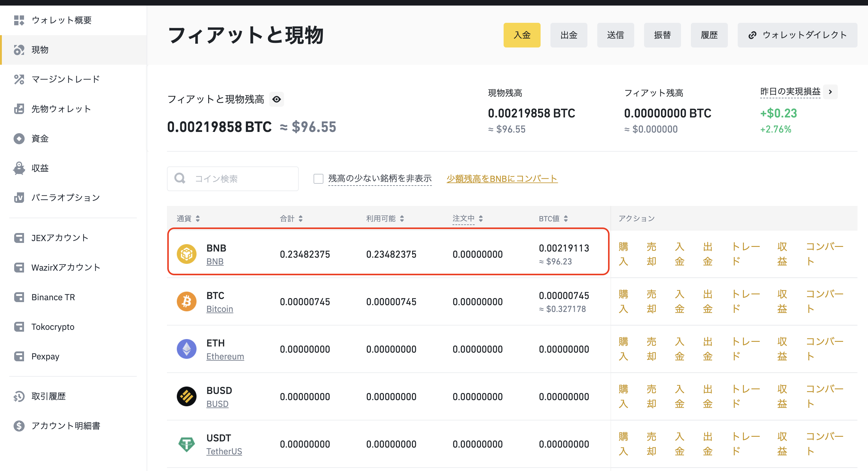
Task: Sort table by BTC値 column
Action: (566, 219)
